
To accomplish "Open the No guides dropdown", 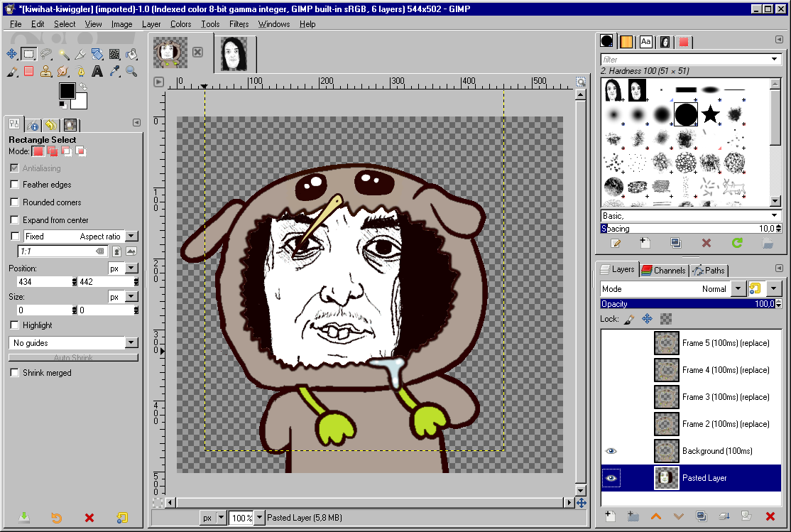I will point(131,343).
